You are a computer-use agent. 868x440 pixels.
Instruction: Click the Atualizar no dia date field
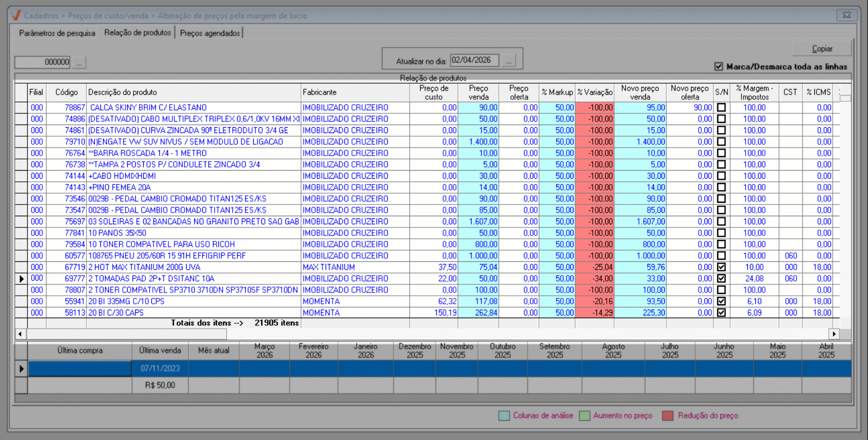coord(474,60)
